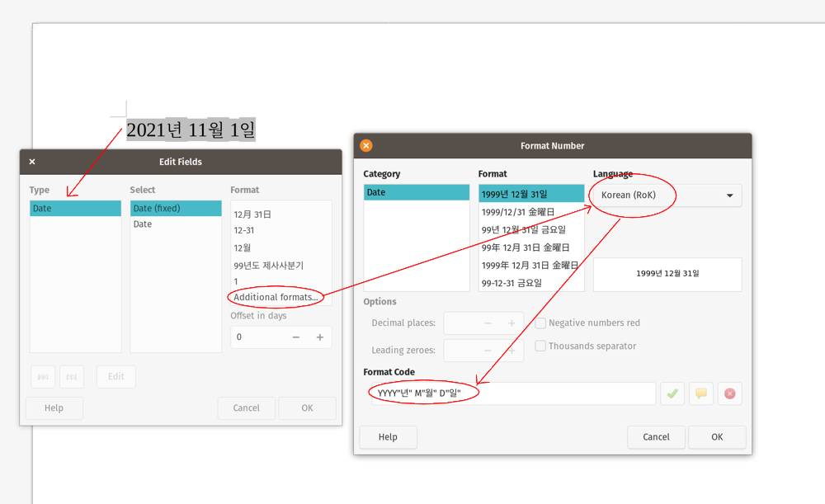Select format 1999年 12月 31日 金曜日
Screen dimensions: 825x504
pos(531,266)
